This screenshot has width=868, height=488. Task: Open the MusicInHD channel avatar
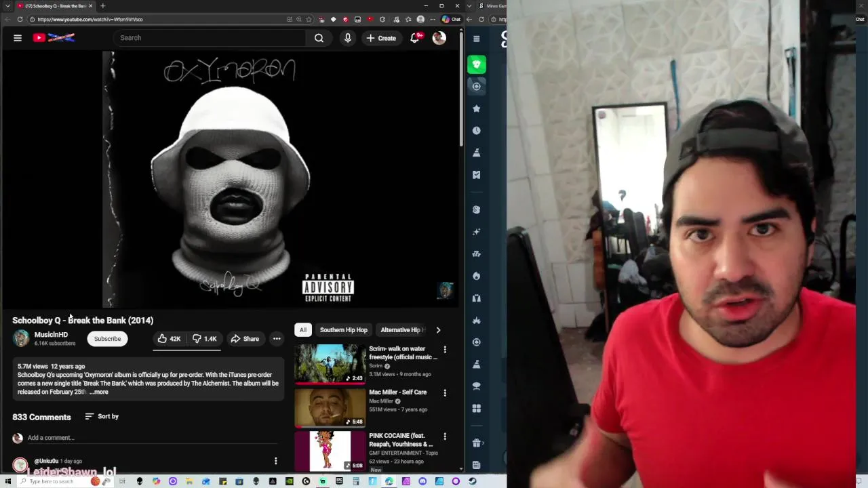click(x=21, y=338)
